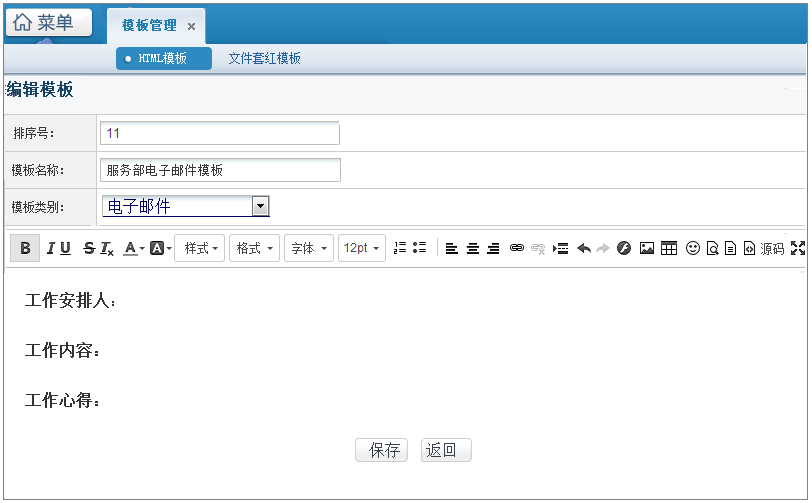Screen dimensions: 812x503
Task: Click the preview document icon
Action: (713, 249)
